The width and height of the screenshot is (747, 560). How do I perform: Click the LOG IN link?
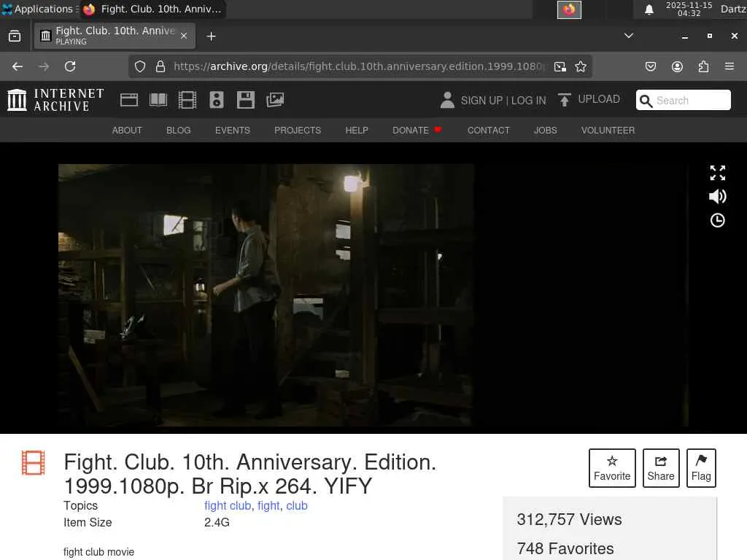[528, 101]
